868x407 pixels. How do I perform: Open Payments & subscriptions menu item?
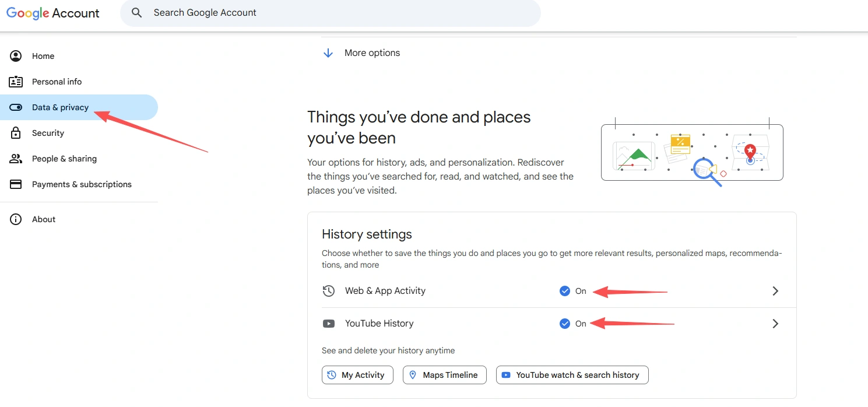(82, 184)
